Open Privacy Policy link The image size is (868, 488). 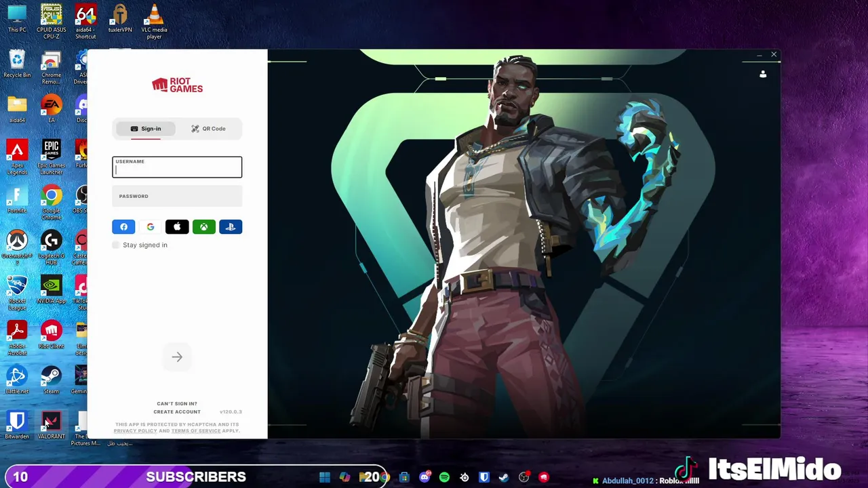pos(135,431)
